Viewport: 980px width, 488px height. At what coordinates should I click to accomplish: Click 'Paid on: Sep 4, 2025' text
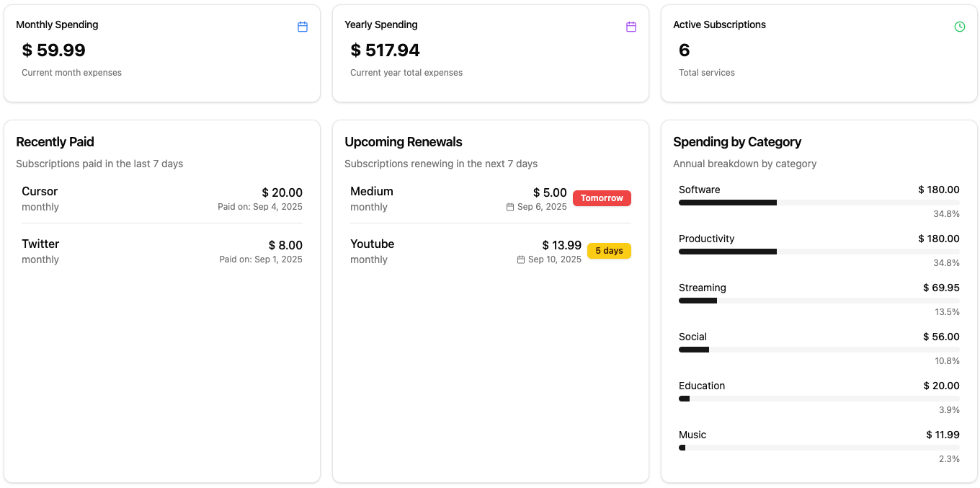260,207
